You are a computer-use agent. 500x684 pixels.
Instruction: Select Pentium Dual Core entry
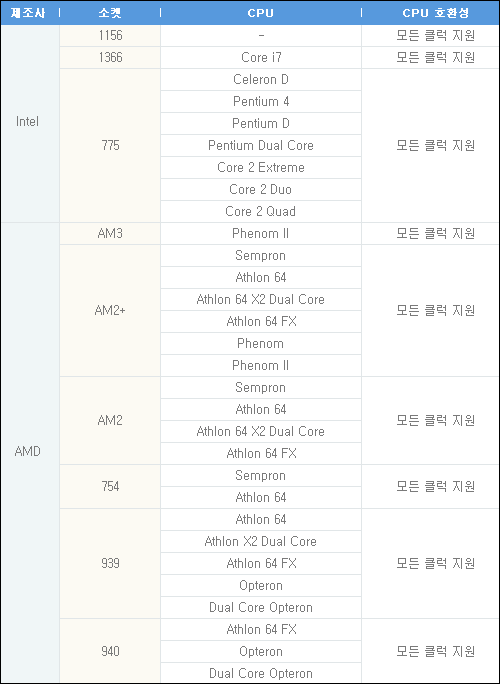261,145
